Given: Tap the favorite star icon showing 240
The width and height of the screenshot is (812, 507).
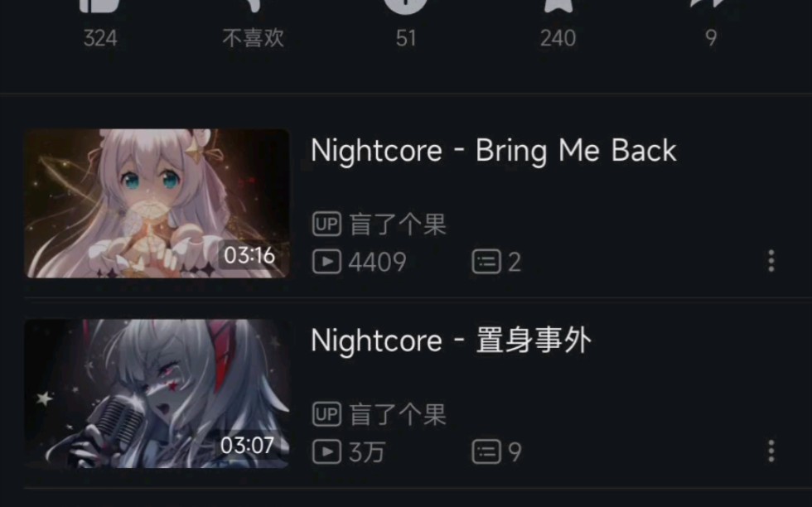Looking at the screenshot, I should (558, 5).
